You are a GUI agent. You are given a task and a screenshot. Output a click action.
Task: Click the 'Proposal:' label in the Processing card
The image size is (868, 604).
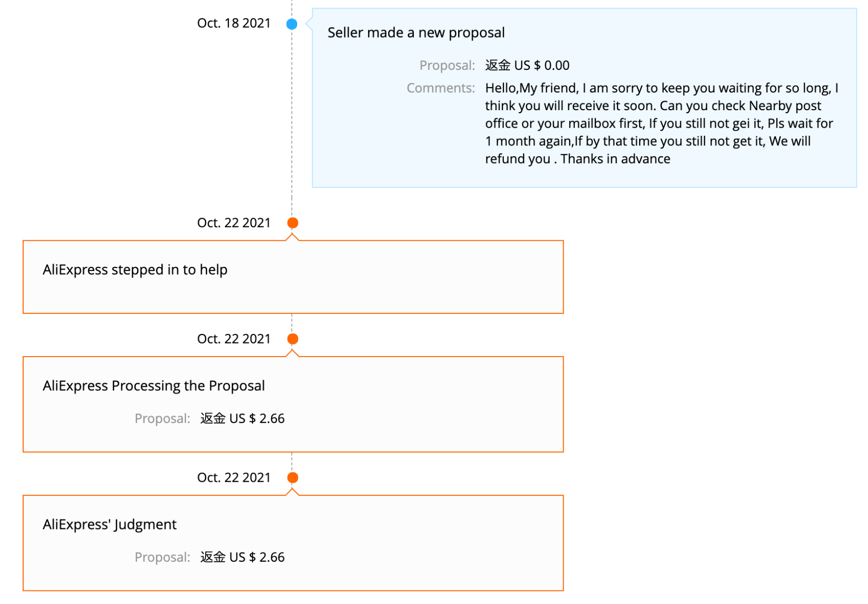tap(162, 418)
